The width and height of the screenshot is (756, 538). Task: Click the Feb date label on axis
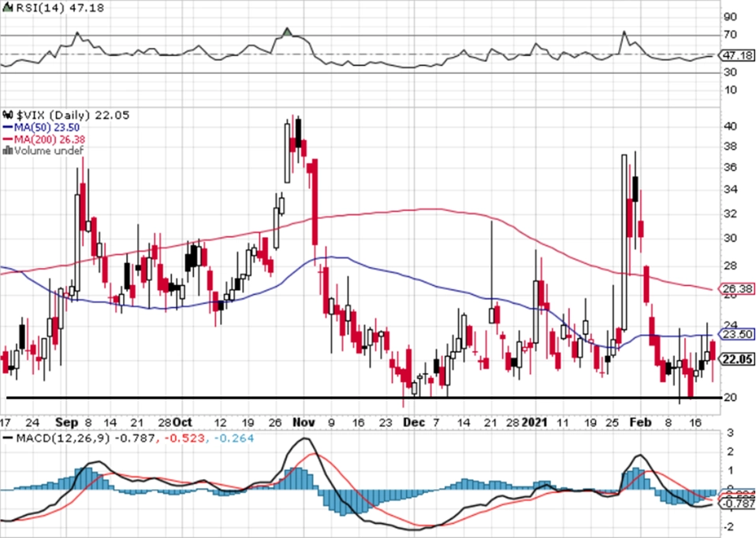(x=640, y=422)
